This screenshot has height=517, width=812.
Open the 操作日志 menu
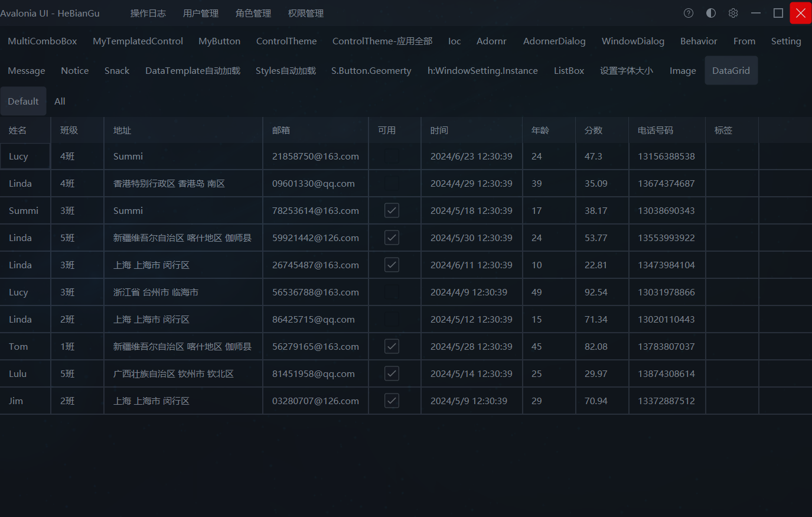click(148, 13)
